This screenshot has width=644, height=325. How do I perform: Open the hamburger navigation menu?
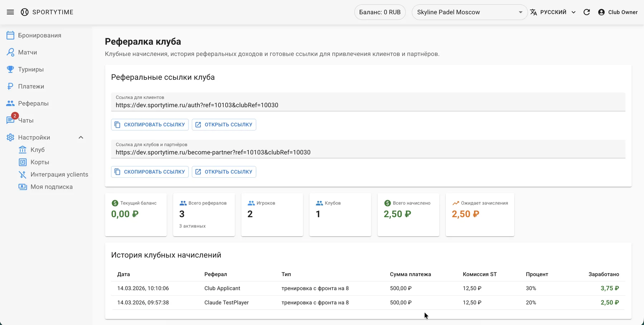click(x=10, y=12)
